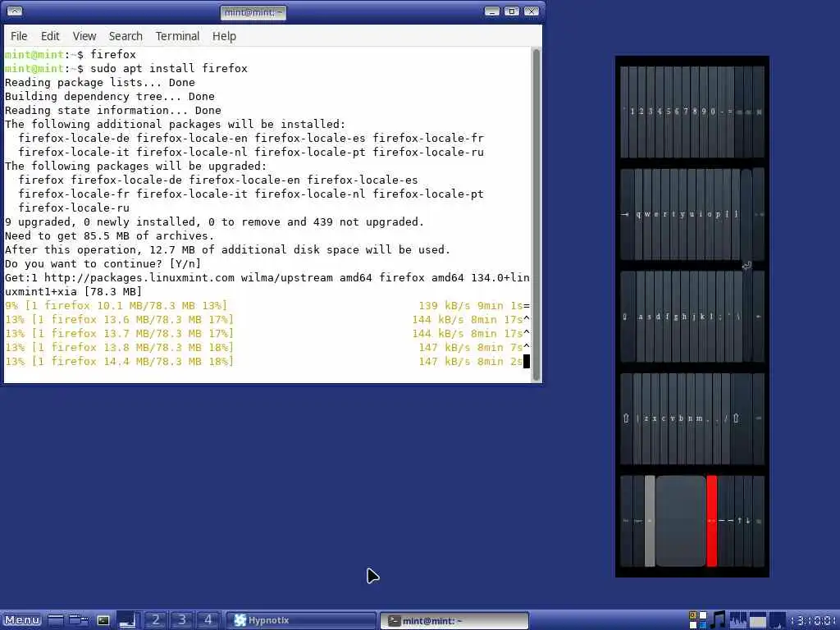The height and width of the screenshot is (630, 840).
Task: Open the Search menu
Action: tap(126, 36)
